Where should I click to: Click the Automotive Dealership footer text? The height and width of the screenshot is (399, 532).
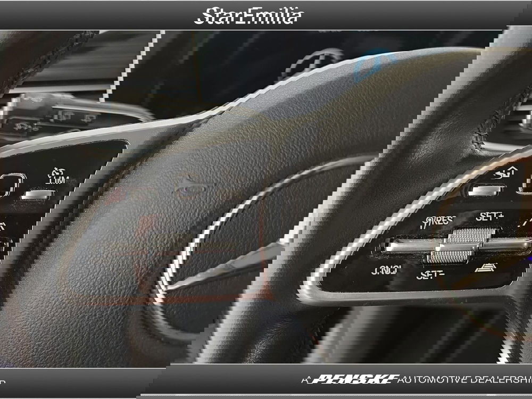[x=463, y=379]
